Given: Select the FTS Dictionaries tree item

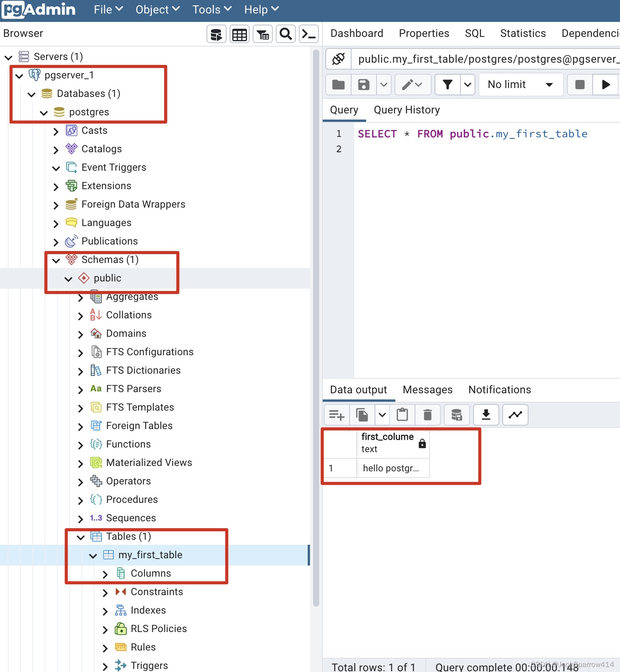Looking at the screenshot, I should click(143, 370).
